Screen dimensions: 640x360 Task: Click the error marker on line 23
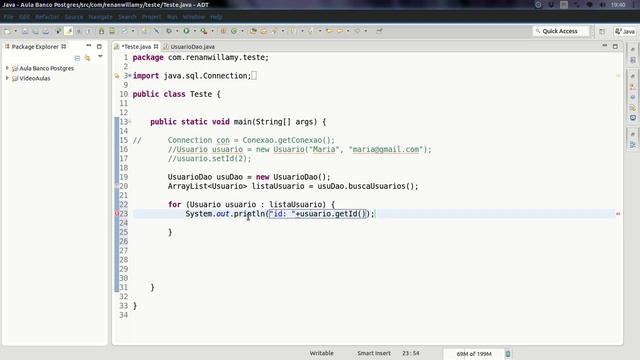point(117,213)
